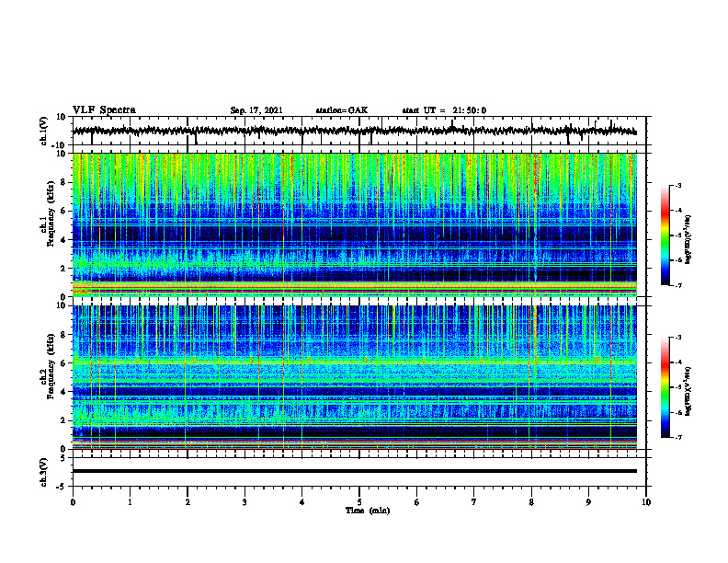Click the time axis tick label 7

(474, 502)
